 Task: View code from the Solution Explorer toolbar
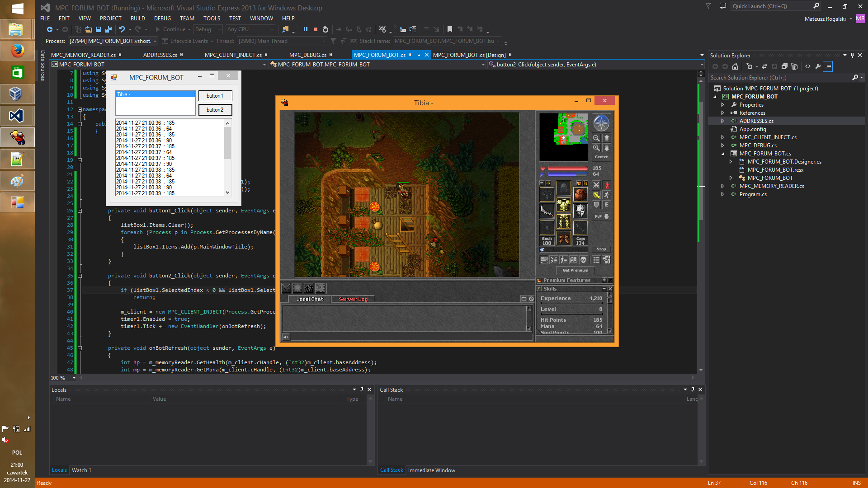[808, 66]
